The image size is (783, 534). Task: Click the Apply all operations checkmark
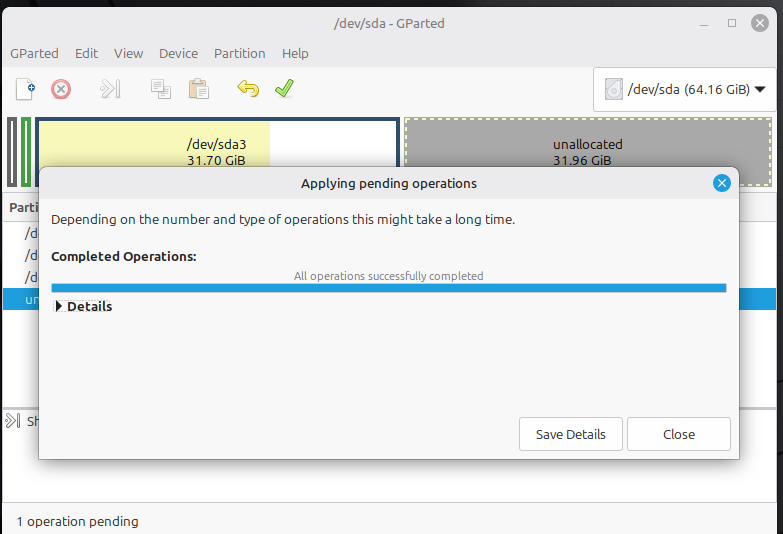tap(285, 89)
